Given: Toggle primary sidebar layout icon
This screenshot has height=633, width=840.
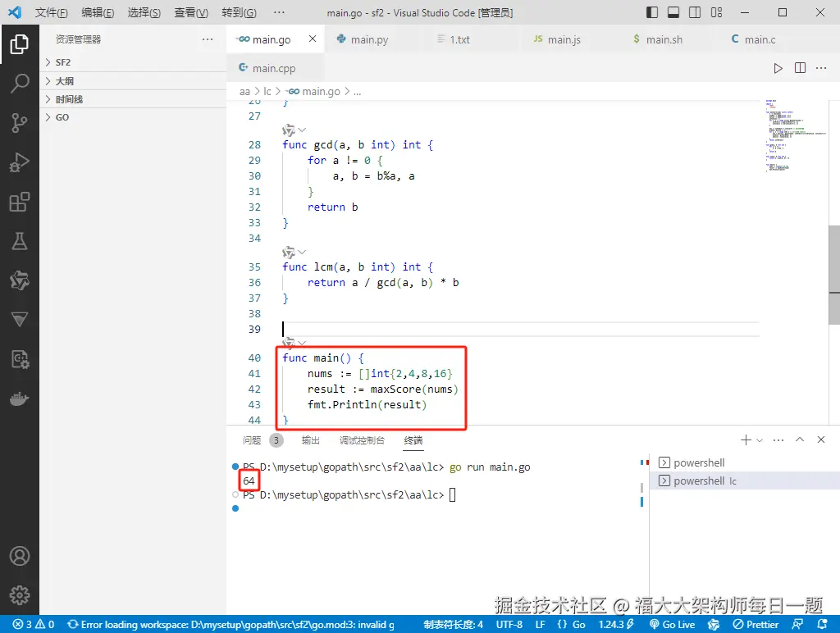Looking at the screenshot, I should (x=652, y=12).
